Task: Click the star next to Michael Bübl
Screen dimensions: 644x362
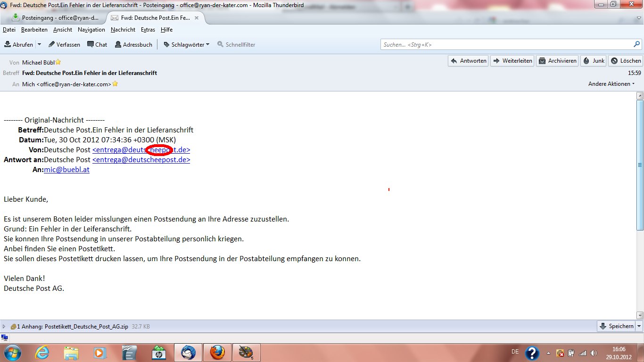Action: click(x=58, y=62)
